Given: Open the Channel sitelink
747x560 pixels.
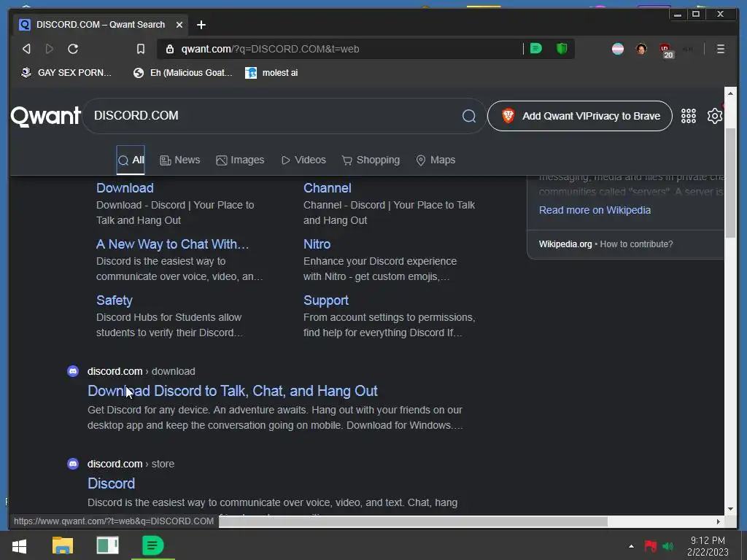Looking at the screenshot, I should pyautogui.click(x=328, y=188).
